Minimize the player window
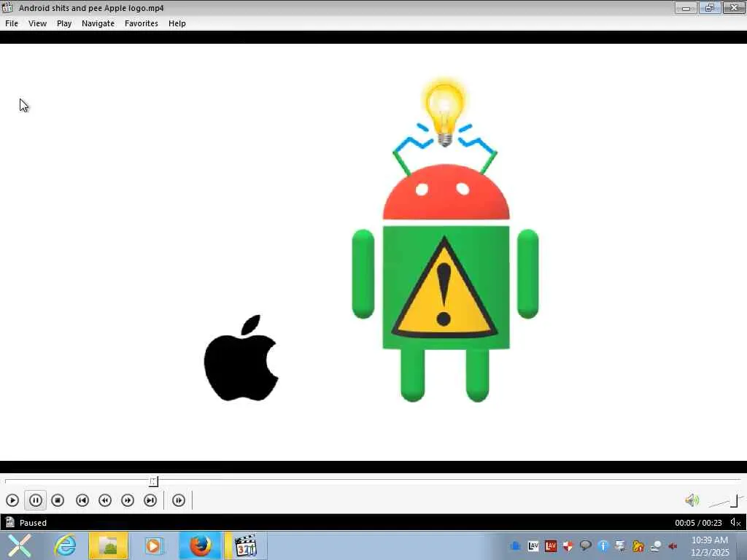The image size is (747, 560). pyautogui.click(x=686, y=7)
